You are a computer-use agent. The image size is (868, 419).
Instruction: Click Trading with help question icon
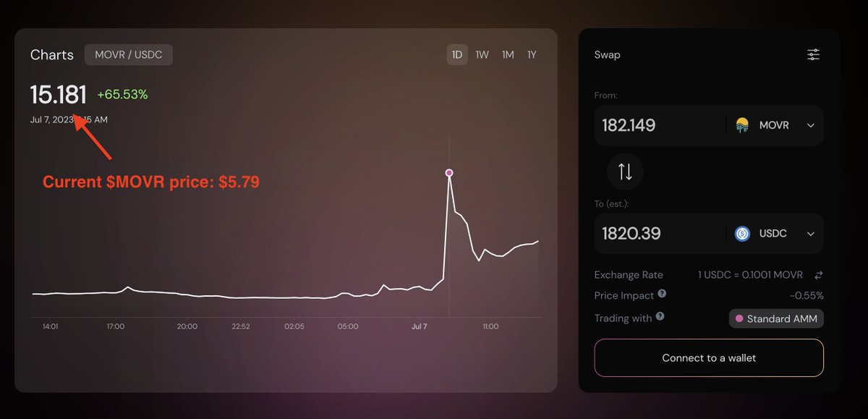point(660,317)
